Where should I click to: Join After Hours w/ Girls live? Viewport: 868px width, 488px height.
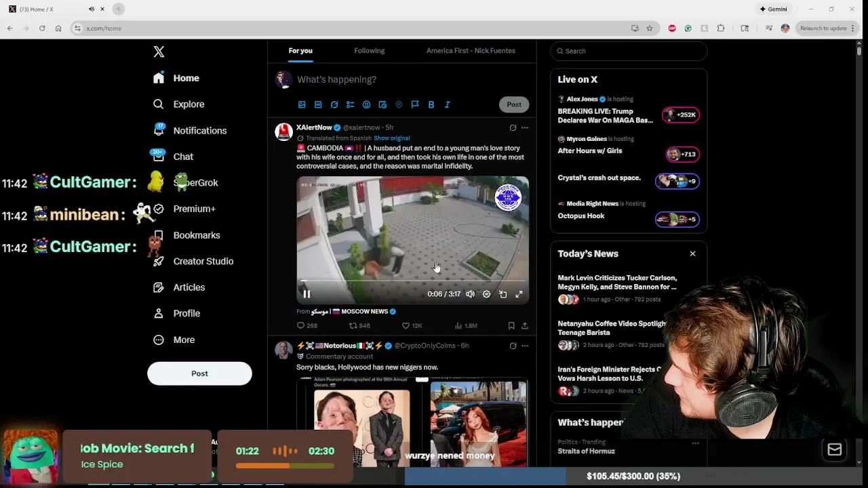tap(682, 155)
